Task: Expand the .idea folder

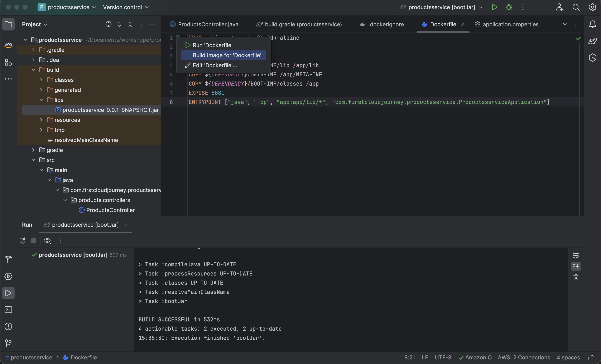Action: (x=33, y=60)
